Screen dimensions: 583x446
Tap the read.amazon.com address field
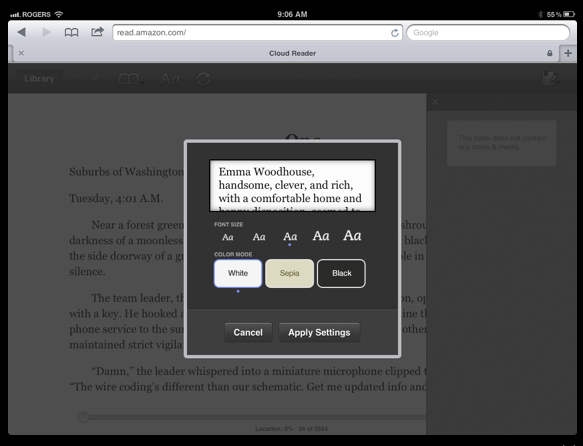[x=257, y=33]
